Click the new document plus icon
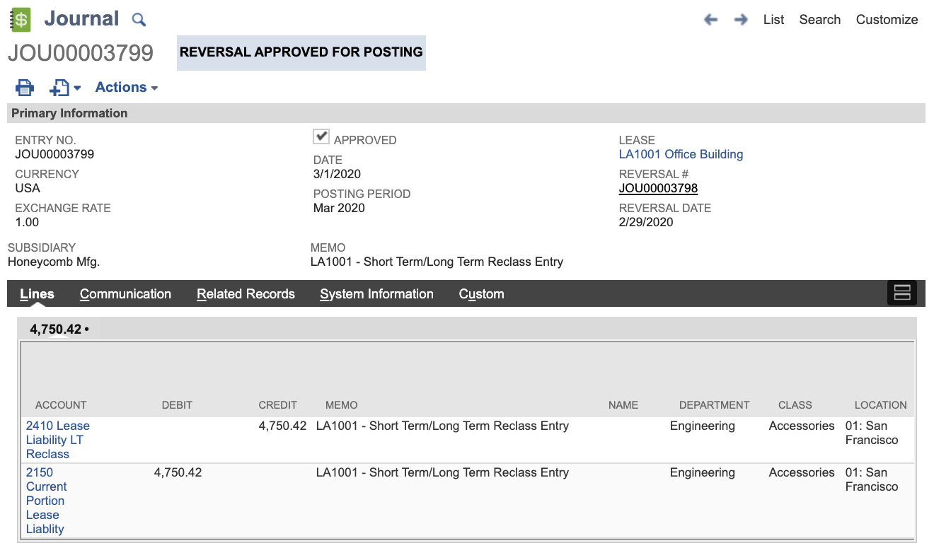 point(59,88)
